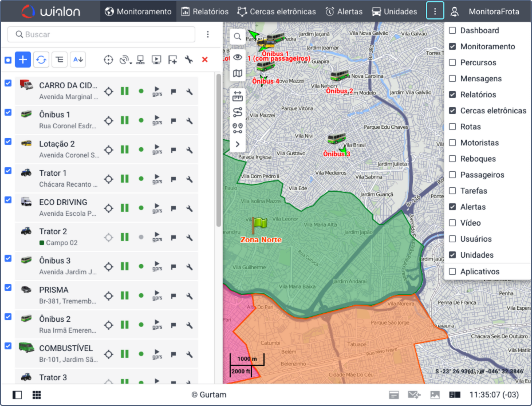Open the three-dot main menu dropdown
This screenshot has height=406, width=532.
tap(435, 11)
